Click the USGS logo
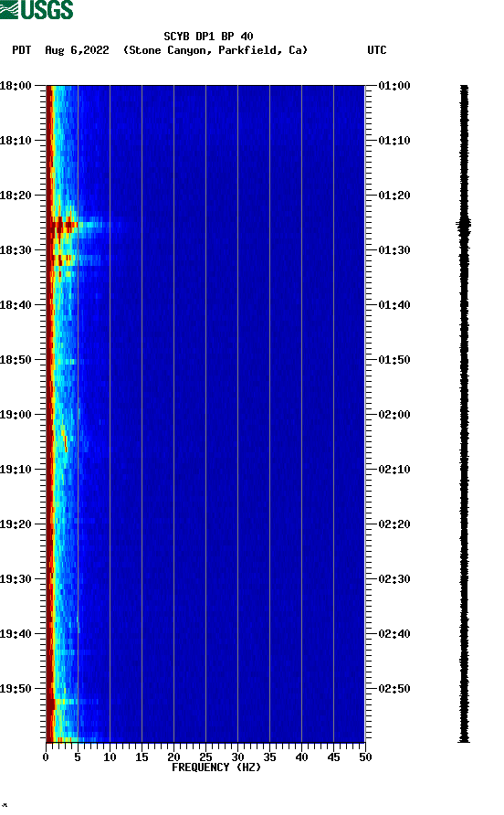The height and width of the screenshot is (815, 504). (37, 9)
